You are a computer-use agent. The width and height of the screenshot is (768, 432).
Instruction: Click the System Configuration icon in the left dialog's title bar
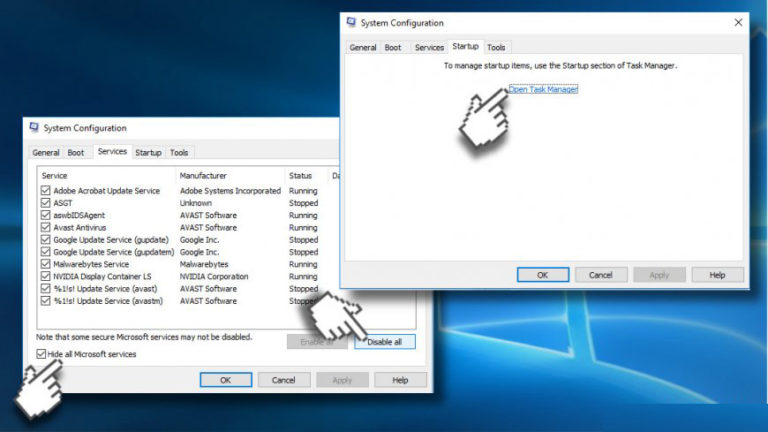click(x=34, y=128)
